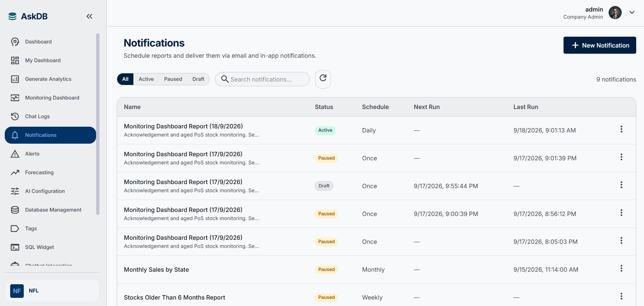Filter by Active notifications
The width and height of the screenshot is (644, 306).
[146, 79]
